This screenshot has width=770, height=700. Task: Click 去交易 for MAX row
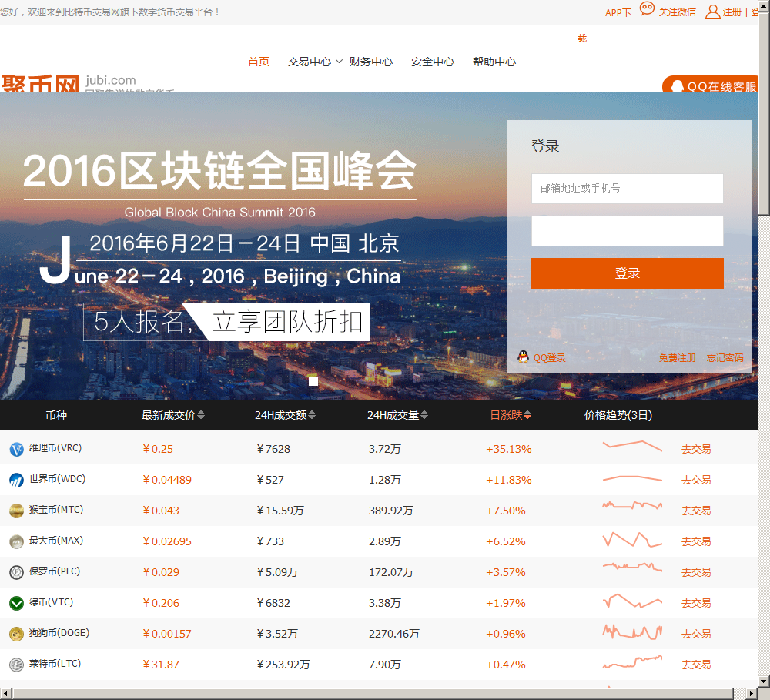coord(696,542)
